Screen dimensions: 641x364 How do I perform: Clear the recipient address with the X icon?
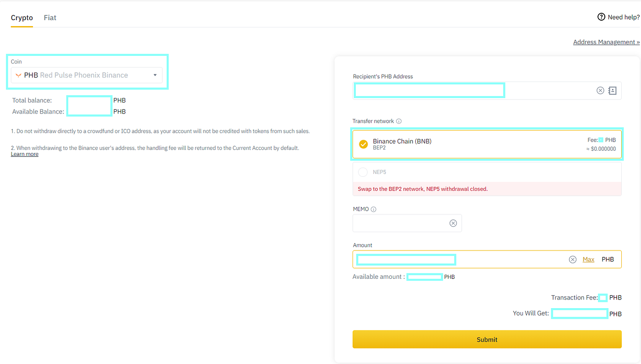coord(600,91)
